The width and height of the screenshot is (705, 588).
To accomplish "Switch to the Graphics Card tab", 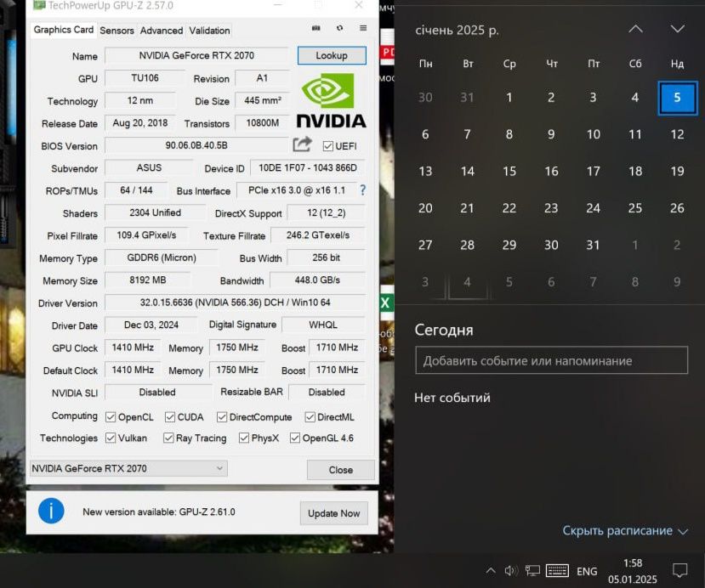I will 64,30.
